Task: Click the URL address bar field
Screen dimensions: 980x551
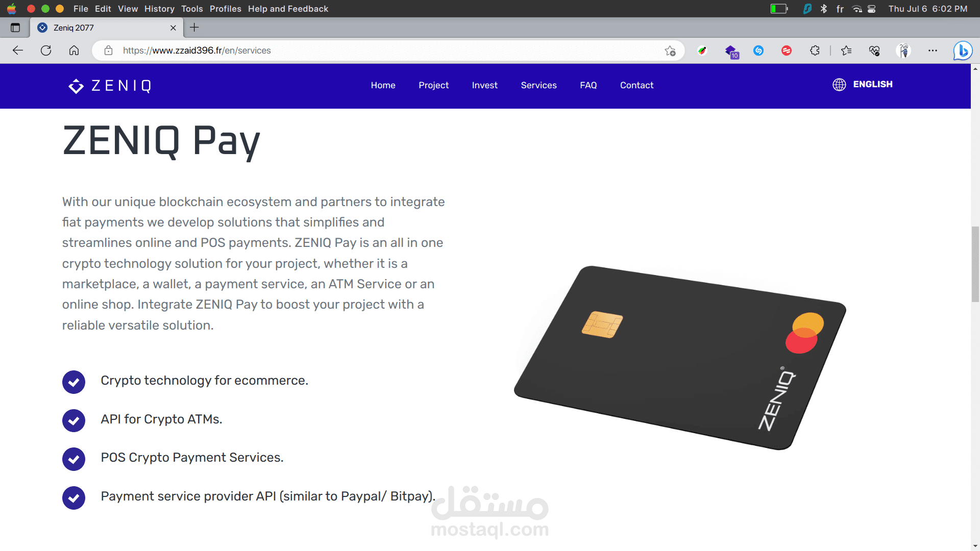Action: click(x=388, y=51)
